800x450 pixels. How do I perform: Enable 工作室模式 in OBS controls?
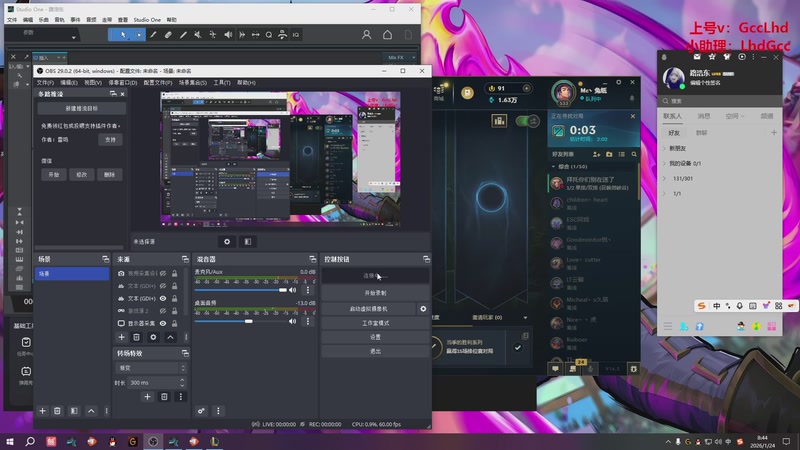[x=375, y=323]
